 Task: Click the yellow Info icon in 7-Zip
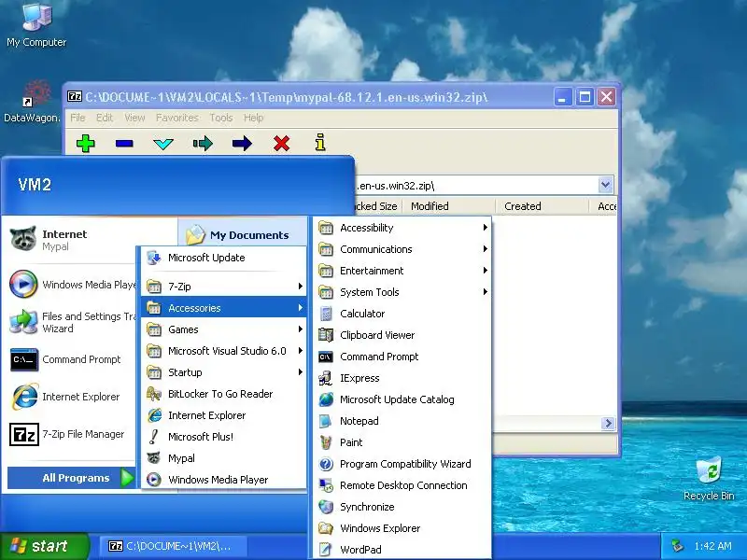click(320, 142)
